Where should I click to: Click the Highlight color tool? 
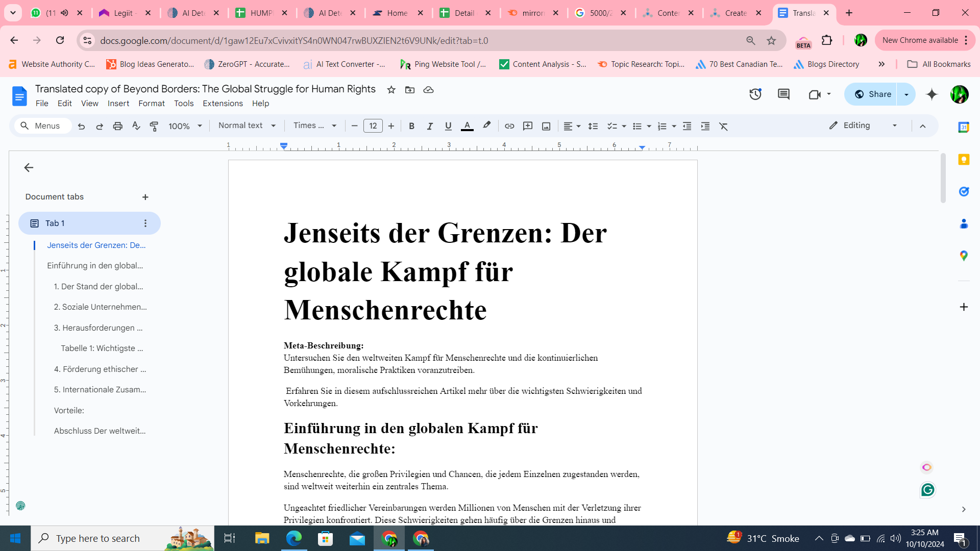(486, 126)
